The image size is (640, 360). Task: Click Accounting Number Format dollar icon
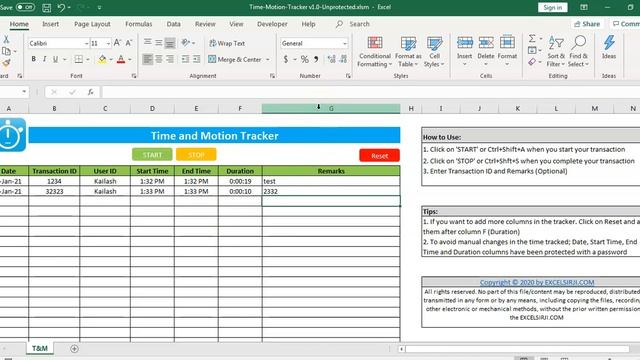coord(286,60)
